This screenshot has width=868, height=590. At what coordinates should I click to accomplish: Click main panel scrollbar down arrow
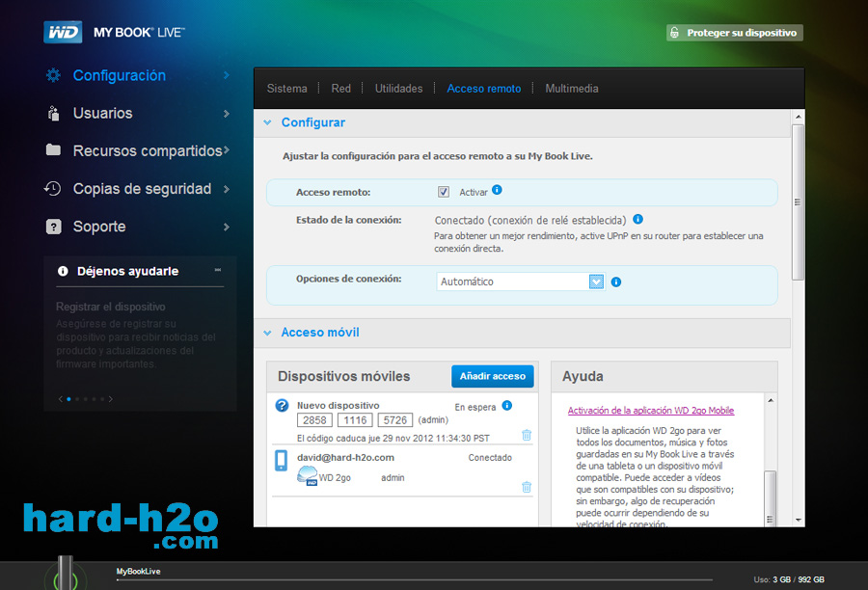798,520
